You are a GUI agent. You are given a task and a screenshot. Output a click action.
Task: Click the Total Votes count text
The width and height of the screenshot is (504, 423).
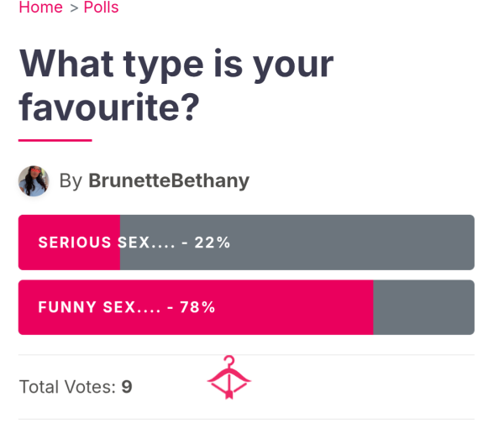[x=76, y=386]
